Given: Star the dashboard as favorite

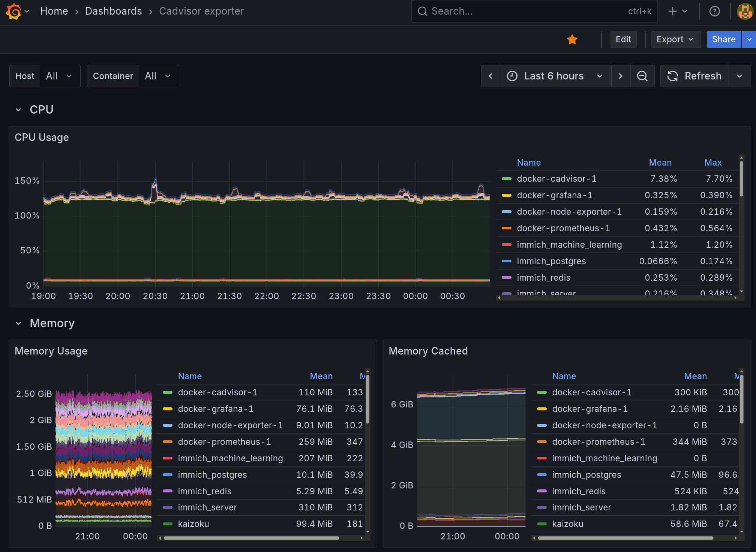Looking at the screenshot, I should (572, 39).
